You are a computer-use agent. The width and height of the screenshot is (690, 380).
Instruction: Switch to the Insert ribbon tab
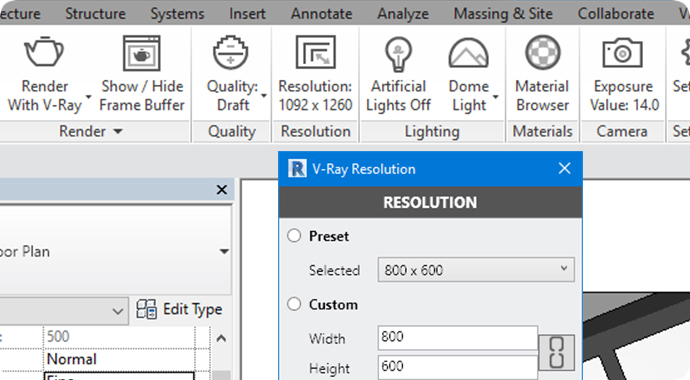click(247, 14)
